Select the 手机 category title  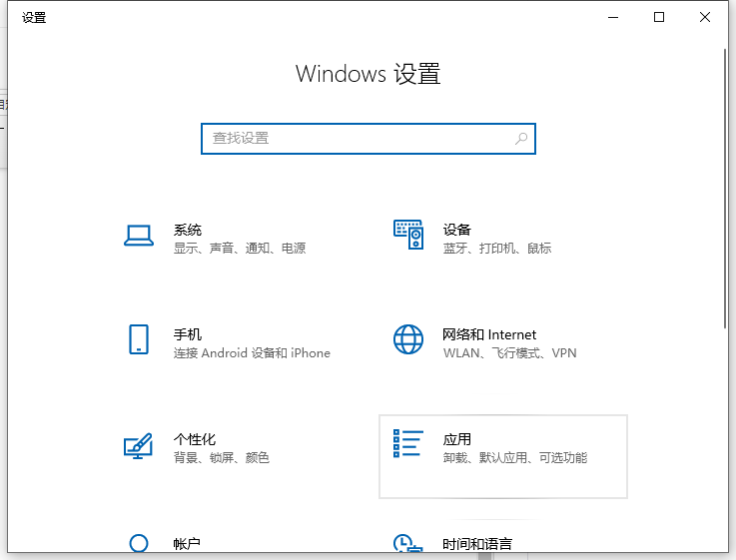188,334
